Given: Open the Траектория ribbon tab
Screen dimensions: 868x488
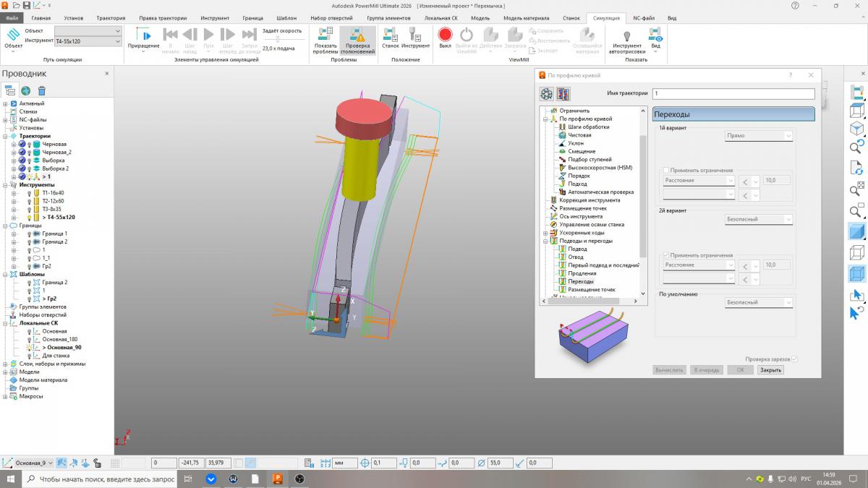Looking at the screenshot, I should [111, 17].
